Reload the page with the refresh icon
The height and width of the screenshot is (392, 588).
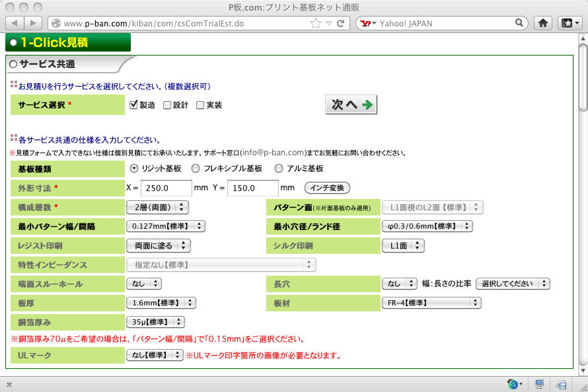pos(340,24)
